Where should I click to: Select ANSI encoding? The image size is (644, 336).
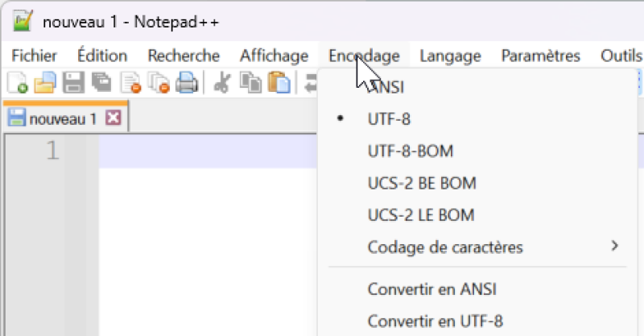[478, 87]
